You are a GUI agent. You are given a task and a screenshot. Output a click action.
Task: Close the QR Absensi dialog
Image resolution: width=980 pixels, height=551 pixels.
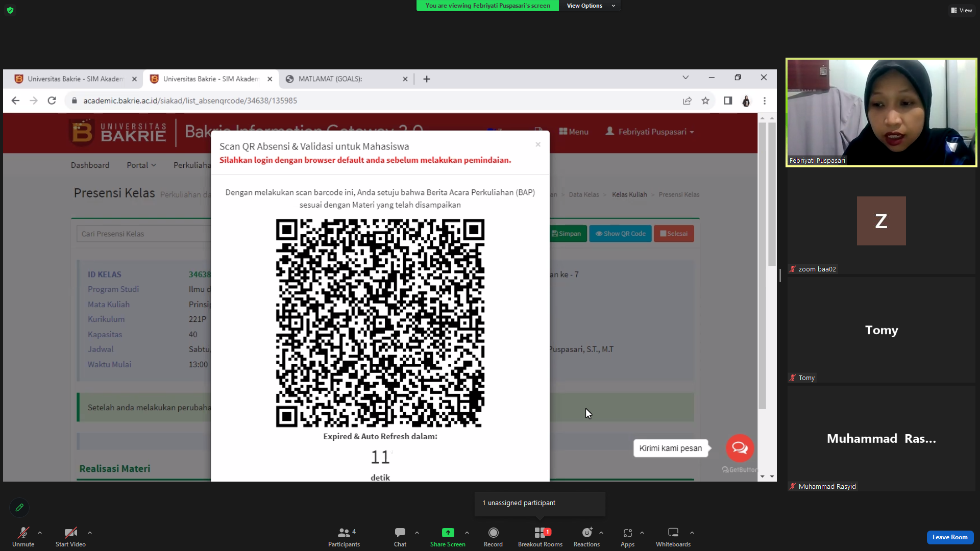tap(538, 144)
